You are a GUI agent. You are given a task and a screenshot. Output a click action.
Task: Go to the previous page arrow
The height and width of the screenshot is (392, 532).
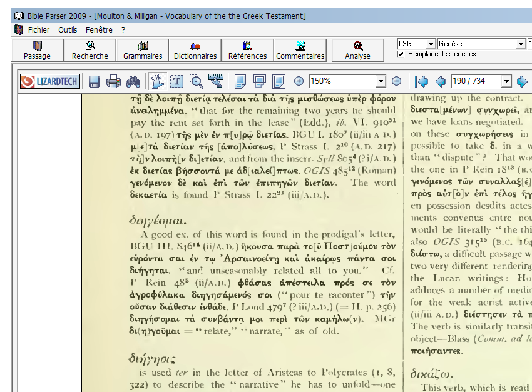[441, 82]
